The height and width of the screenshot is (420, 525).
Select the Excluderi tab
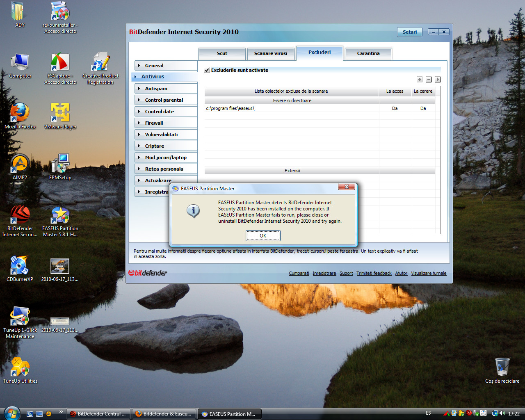pyautogui.click(x=320, y=53)
